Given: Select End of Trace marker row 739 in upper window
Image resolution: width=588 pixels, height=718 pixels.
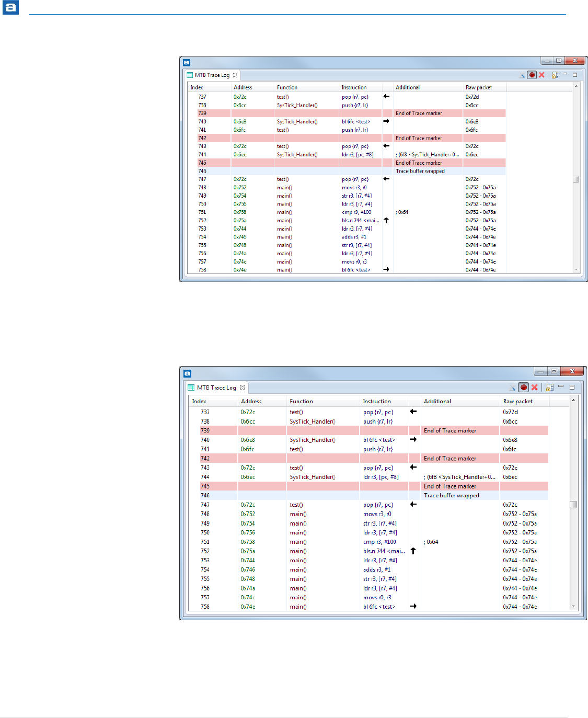Looking at the screenshot, I should pos(351,113).
